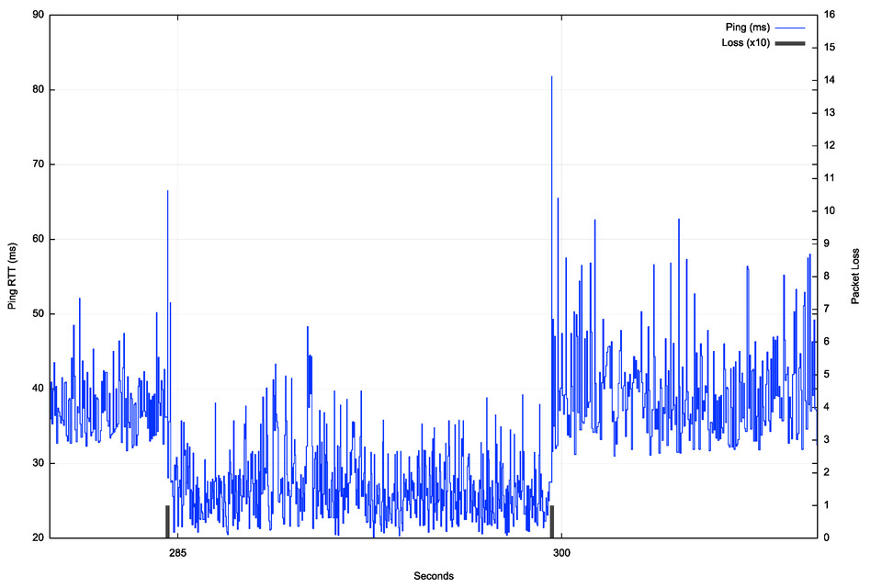Click the 300 tick label on x-axis
This screenshot has width=882, height=588.
click(x=561, y=553)
